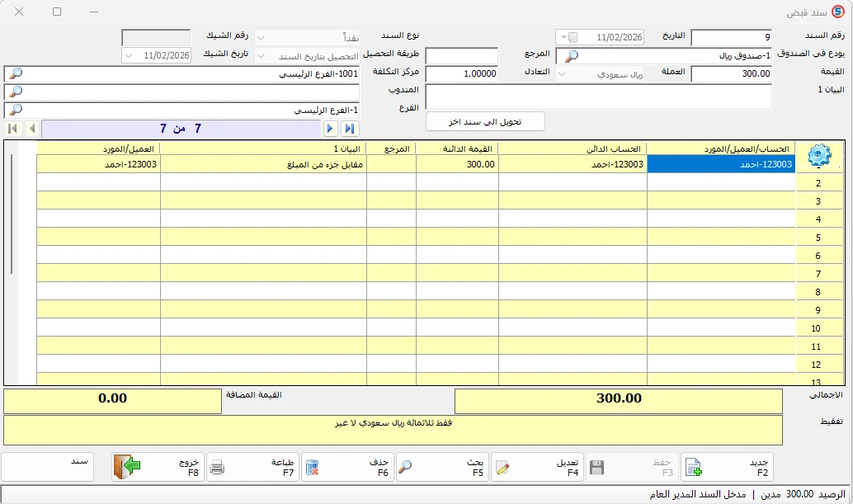Image resolution: width=853 pixels, height=504 pixels.
Task: Open lookup for cash box صندوق ريال field
Action: 571,56
